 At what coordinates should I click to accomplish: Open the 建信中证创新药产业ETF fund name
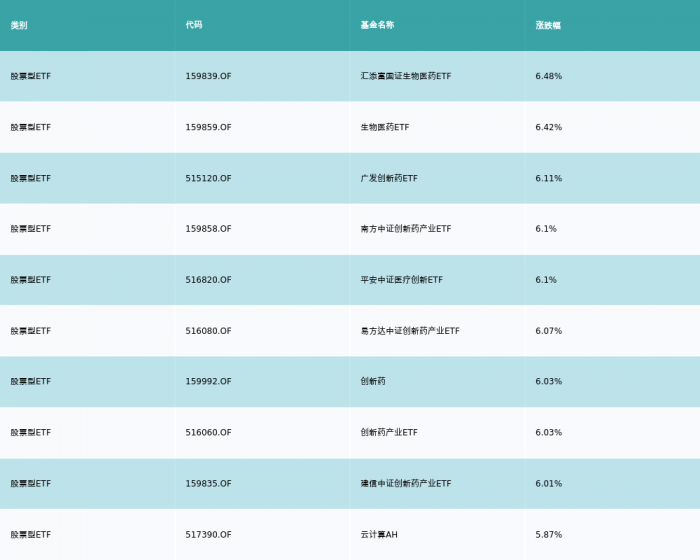pos(406,484)
